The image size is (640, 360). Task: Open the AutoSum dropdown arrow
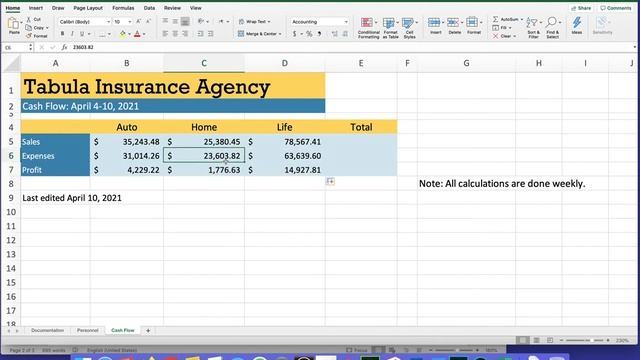coord(521,20)
